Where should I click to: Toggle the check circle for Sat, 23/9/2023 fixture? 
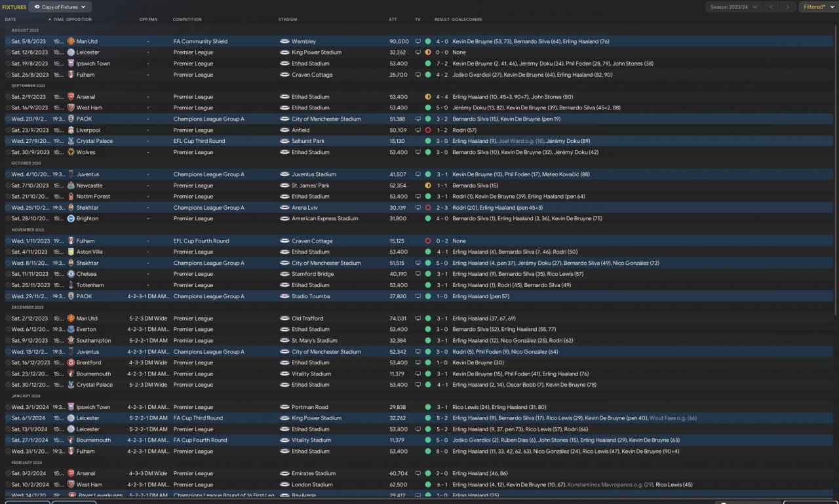(x=8, y=130)
